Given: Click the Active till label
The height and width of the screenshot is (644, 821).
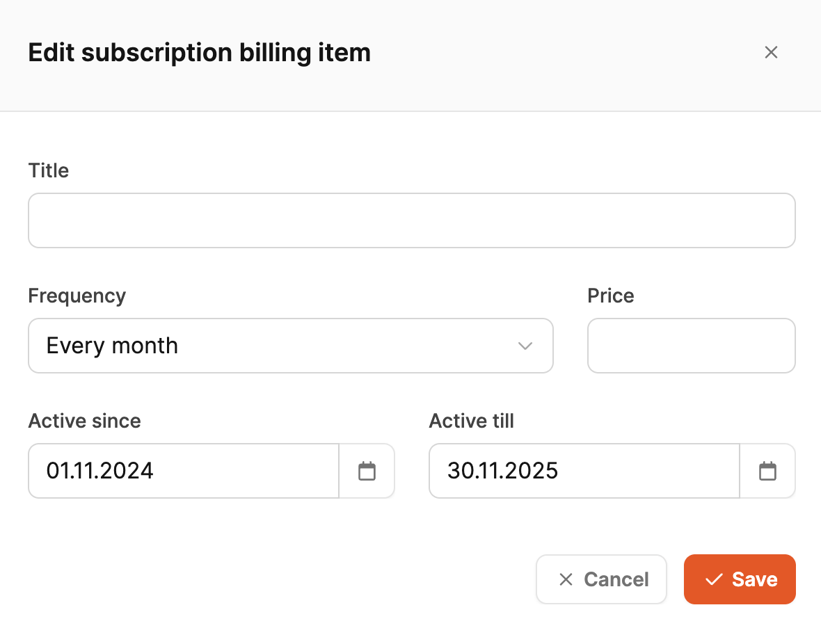Looking at the screenshot, I should 472,421.
